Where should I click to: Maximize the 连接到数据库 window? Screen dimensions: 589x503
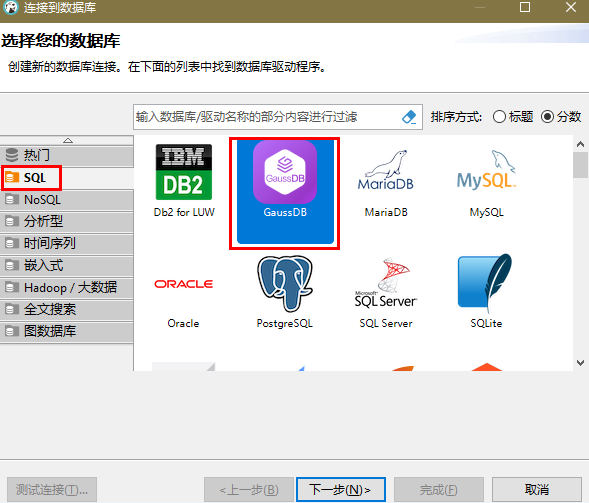[525, 7]
